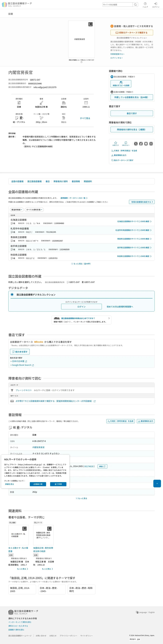Click 秋田県立図書館のサイトでこの本を確認 link
Image resolution: width=163 pixels, height=644 pixels.
pyautogui.click(x=134, y=256)
